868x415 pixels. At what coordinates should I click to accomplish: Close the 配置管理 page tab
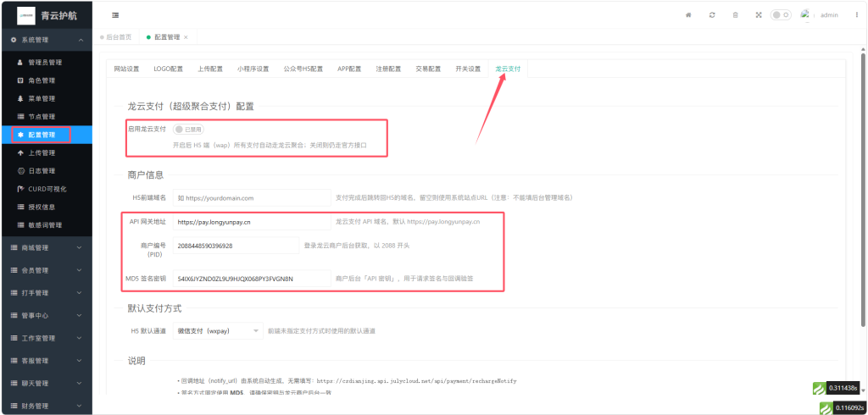tap(186, 37)
